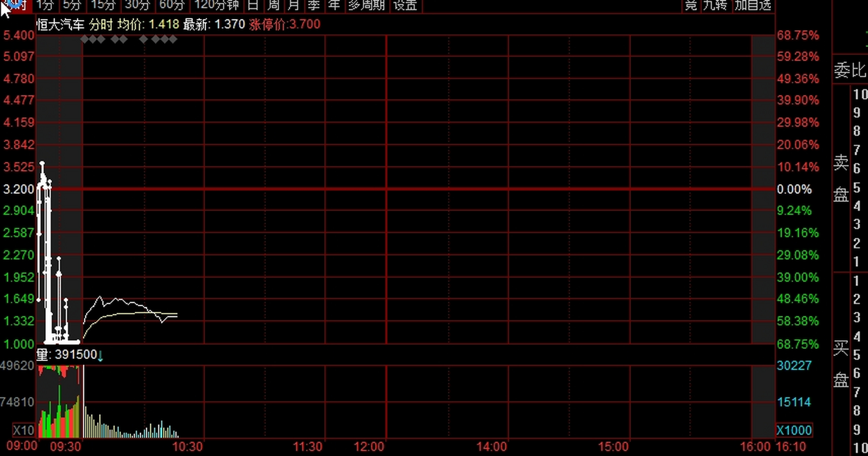Toggle the 竞 auction display
The height and width of the screenshot is (456, 868).
[x=691, y=5]
